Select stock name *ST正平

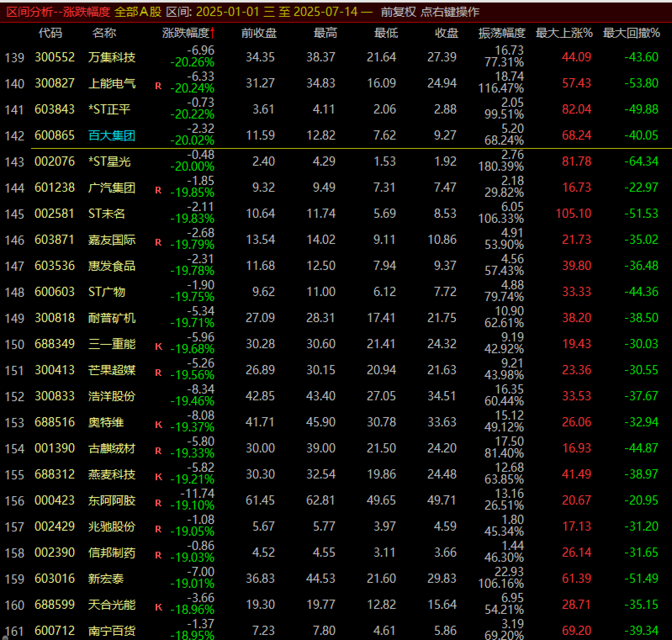click(109, 109)
